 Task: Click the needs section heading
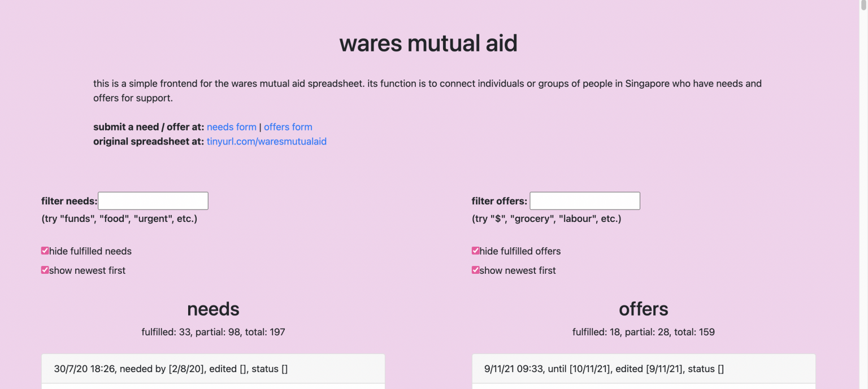(x=213, y=309)
